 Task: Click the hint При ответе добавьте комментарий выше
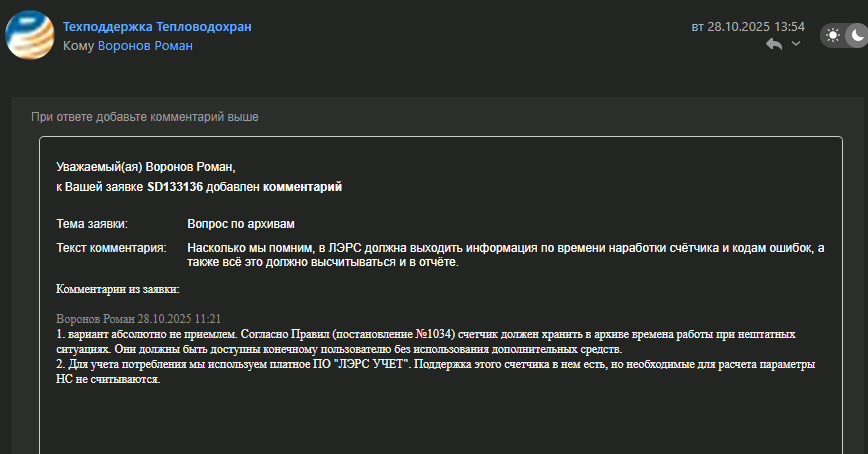[x=145, y=117]
